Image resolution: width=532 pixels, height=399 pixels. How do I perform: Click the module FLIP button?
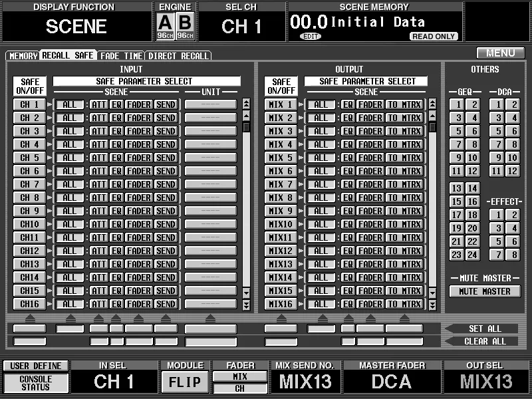point(185,382)
